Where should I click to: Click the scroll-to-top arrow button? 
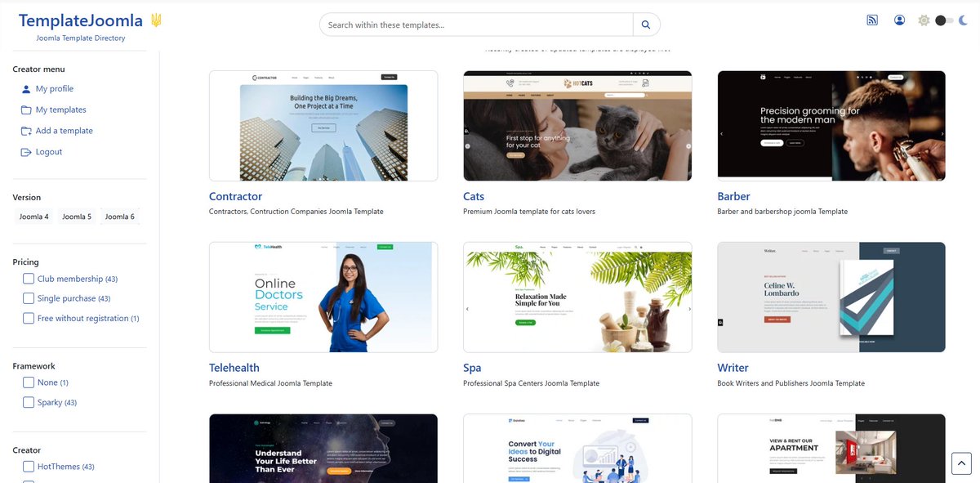tap(961, 463)
